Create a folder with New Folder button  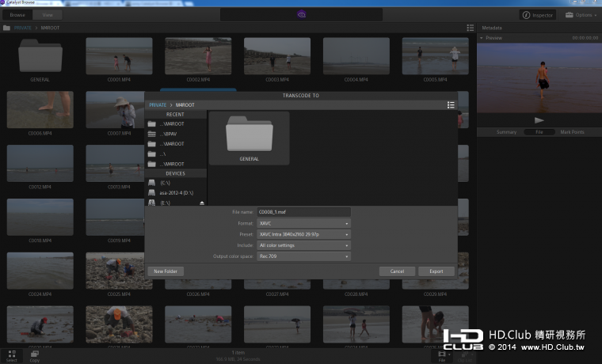pos(166,271)
